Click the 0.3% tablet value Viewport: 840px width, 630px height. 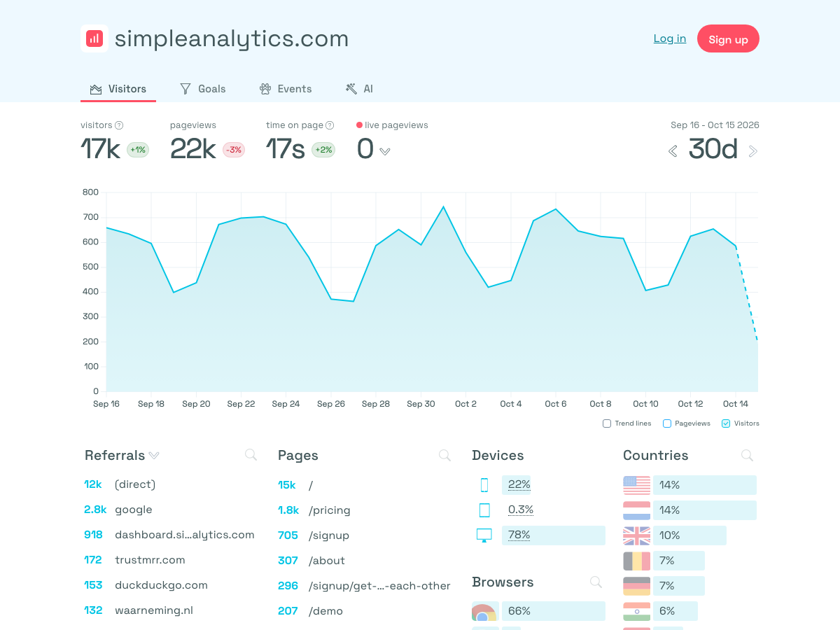tap(521, 510)
